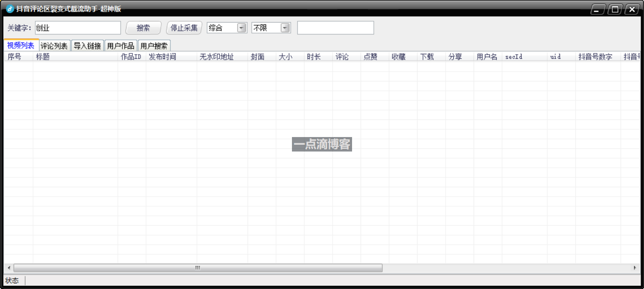Click the 无水印地址 column header
644x289 pixels.
tap(222, 57)
